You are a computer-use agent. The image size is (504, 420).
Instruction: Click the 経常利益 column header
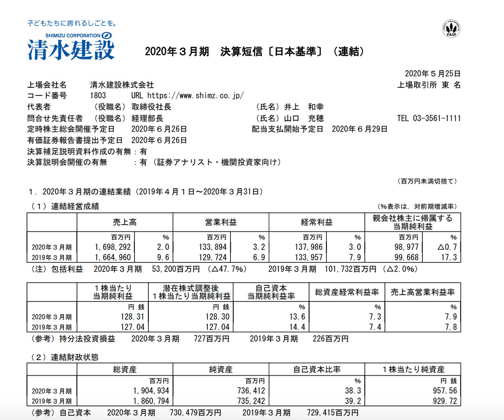click(x=317, y=222)
